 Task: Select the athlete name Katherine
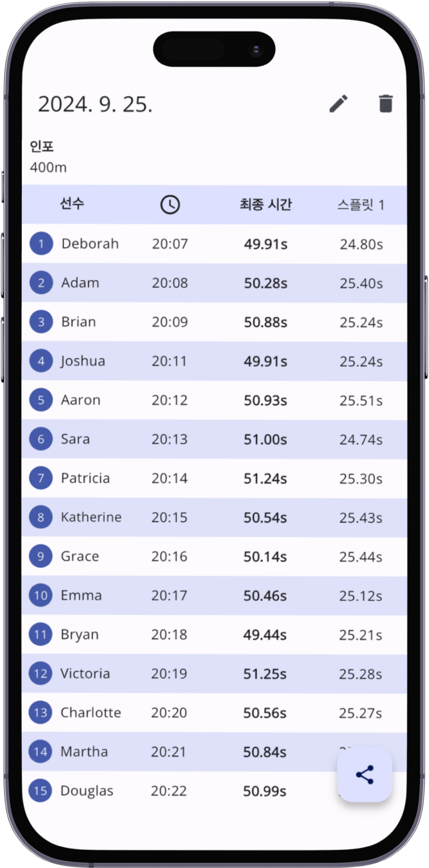[91, 517]
